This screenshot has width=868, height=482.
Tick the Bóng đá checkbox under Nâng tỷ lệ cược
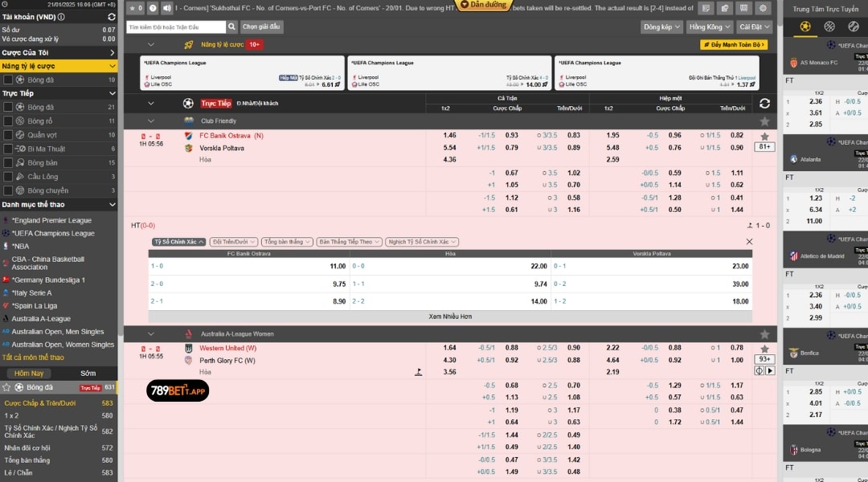click(8, 80)
